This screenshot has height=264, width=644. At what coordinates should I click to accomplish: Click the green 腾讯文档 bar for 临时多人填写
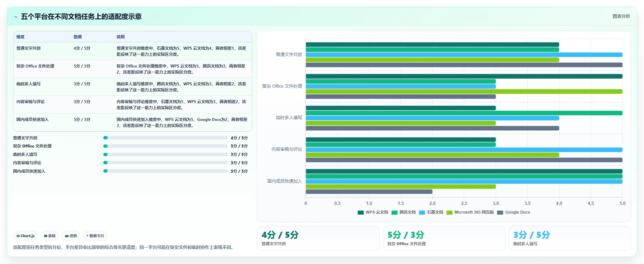pyautogui.click(x=464, y=113)
